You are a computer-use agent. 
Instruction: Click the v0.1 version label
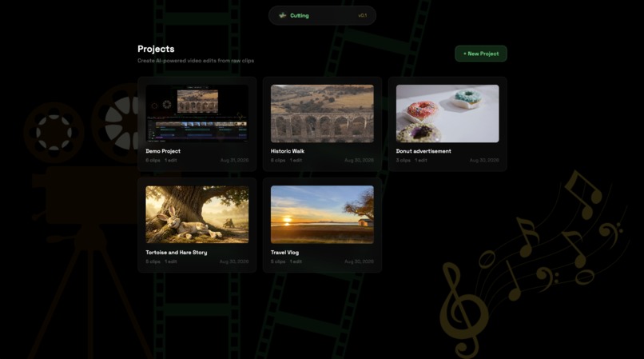(x=362, y=16)
